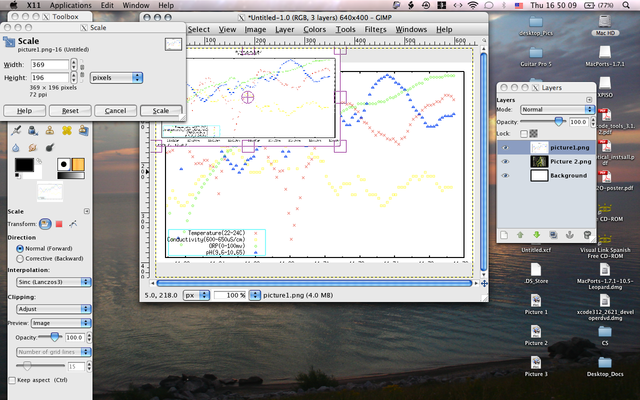Screen dimensions: 640x400
Task: Select the Blur/Sharpen droplet tool
Action: pyautogui.click(x=16, y=147)
